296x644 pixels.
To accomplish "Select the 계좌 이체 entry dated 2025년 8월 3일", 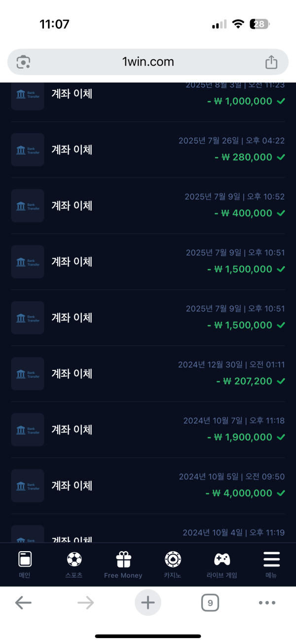I will tap(72, 94).
